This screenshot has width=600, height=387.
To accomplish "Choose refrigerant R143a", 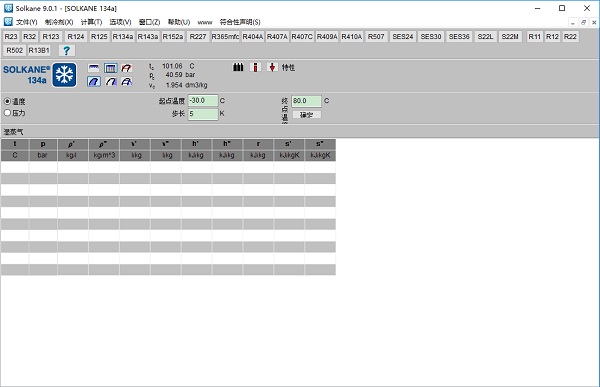I will click(x=148, y=37).
